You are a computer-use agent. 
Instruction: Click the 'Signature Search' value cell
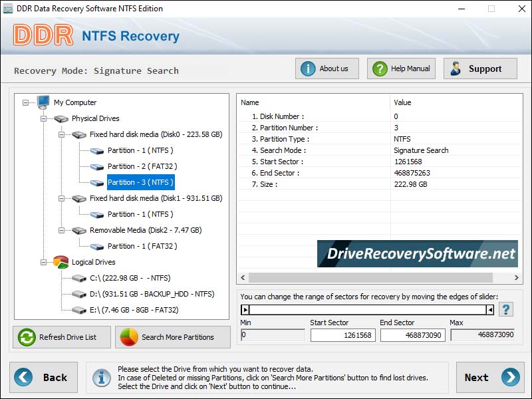[421, 151]
